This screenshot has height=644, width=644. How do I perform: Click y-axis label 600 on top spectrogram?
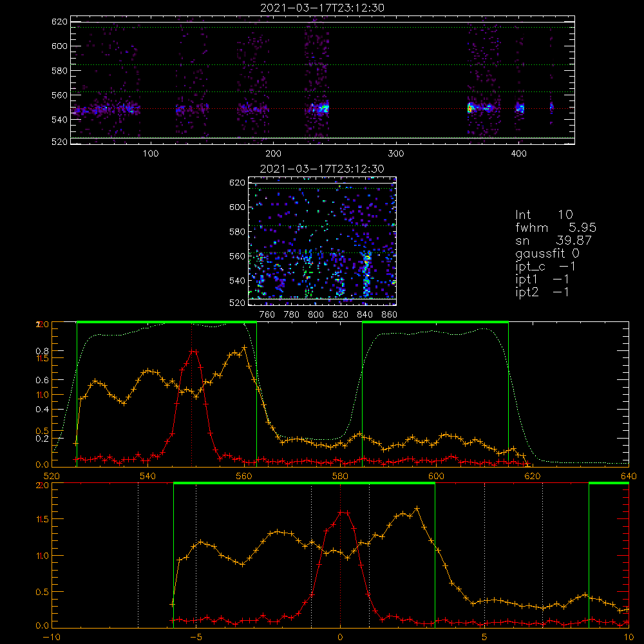click(59, 46)
